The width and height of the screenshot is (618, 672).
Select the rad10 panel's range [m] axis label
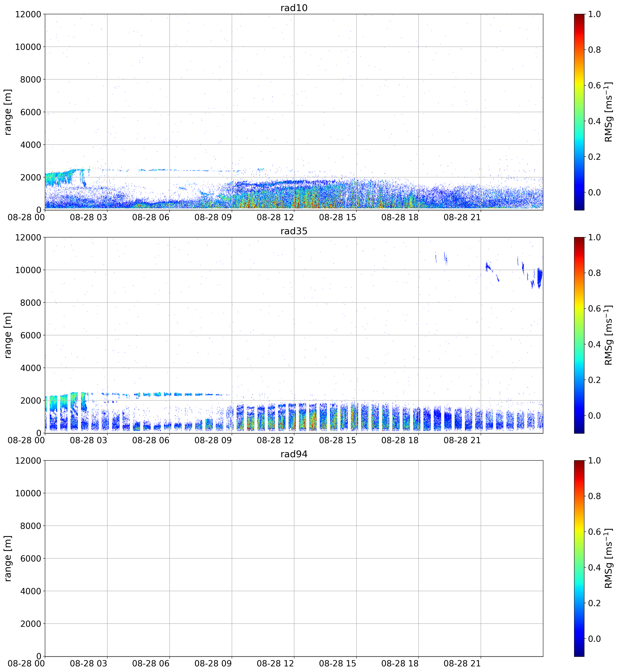click(x=8, y=112)
